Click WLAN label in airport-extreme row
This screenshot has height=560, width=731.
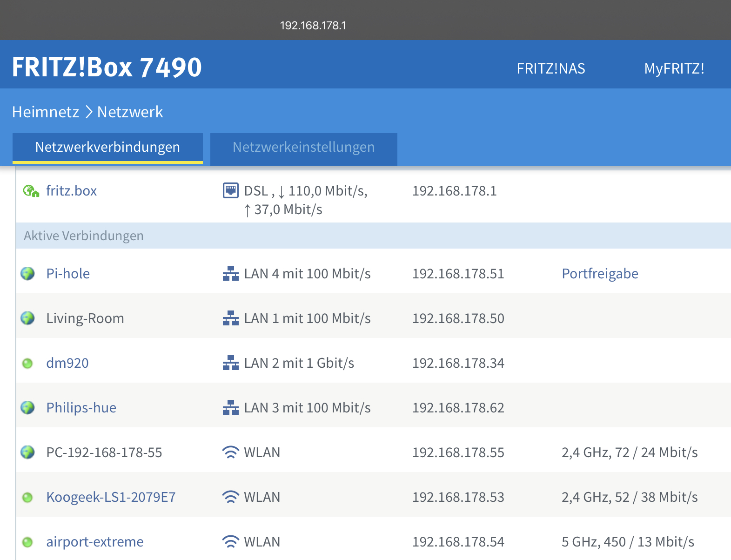(x=262, y=542)
